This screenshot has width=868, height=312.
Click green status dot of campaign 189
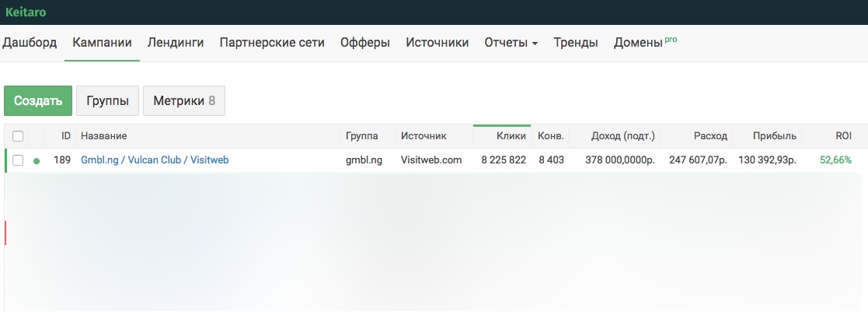pyautogui.click(x=37, y=161)
